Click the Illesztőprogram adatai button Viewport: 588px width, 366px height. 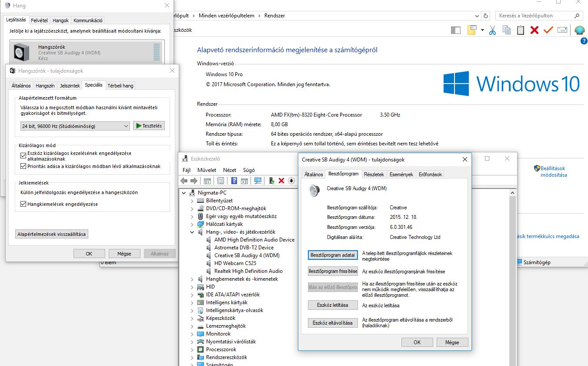[x=333, y=255]
